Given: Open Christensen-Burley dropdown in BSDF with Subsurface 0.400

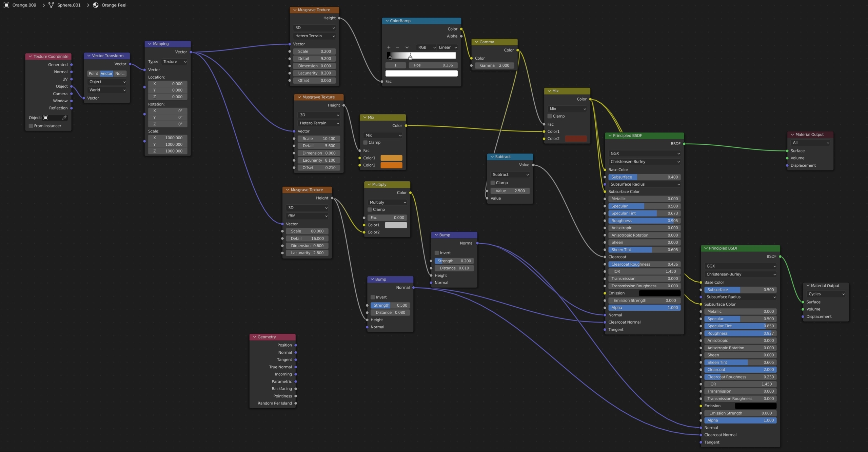Looking at the screenshot, I should point(644,162).
